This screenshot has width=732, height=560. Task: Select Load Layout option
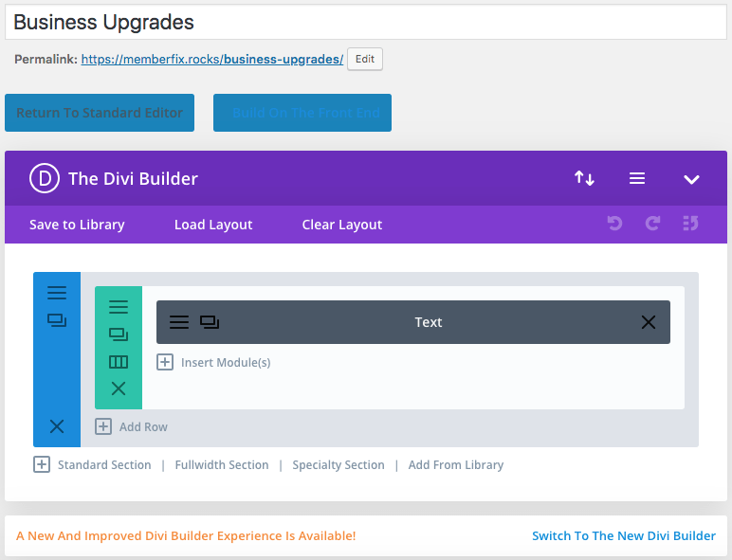(x=213, y=225)
